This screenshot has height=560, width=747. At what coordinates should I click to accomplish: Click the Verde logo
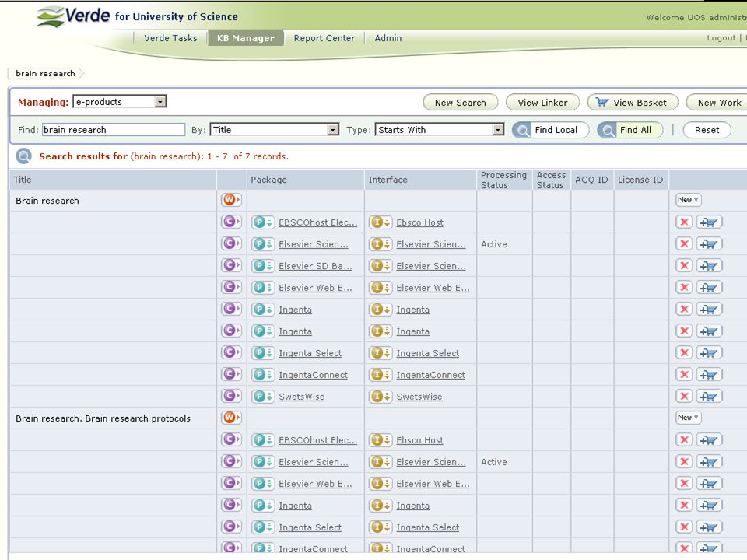click(x=73, y=16)
